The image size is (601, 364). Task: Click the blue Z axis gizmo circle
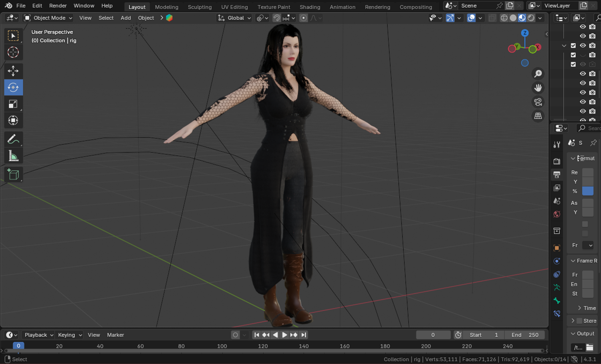525,33
